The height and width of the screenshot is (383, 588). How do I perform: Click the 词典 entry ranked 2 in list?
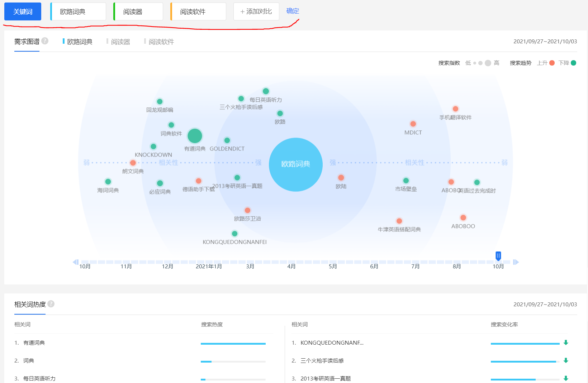29,361
